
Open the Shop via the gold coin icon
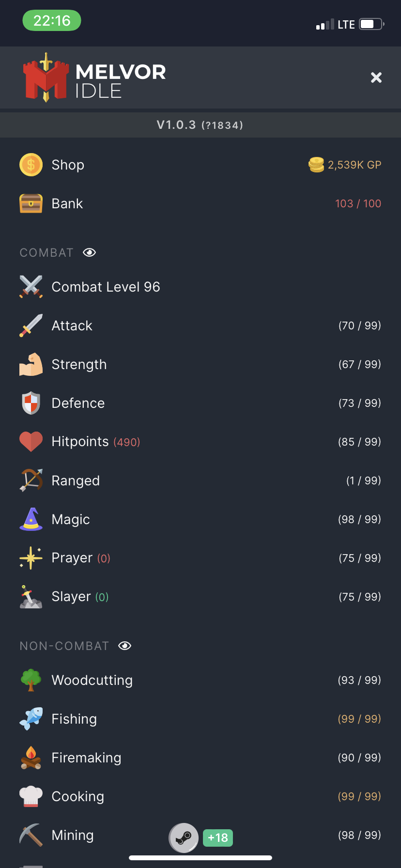(x=31, y=165)
